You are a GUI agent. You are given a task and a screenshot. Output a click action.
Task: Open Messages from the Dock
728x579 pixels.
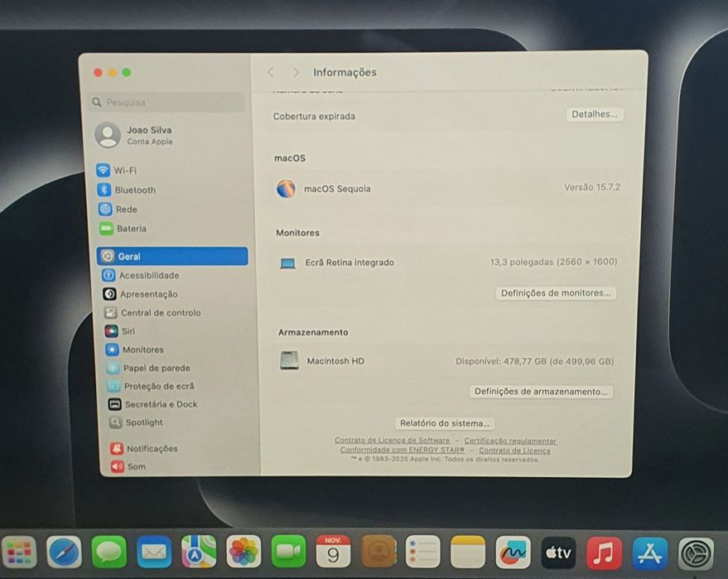point(109,552)
